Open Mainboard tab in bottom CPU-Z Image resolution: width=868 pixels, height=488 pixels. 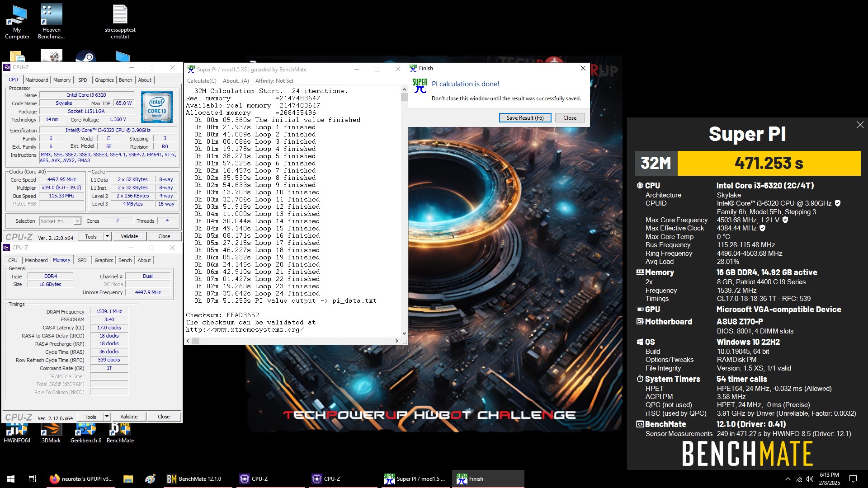coord(36,260)
